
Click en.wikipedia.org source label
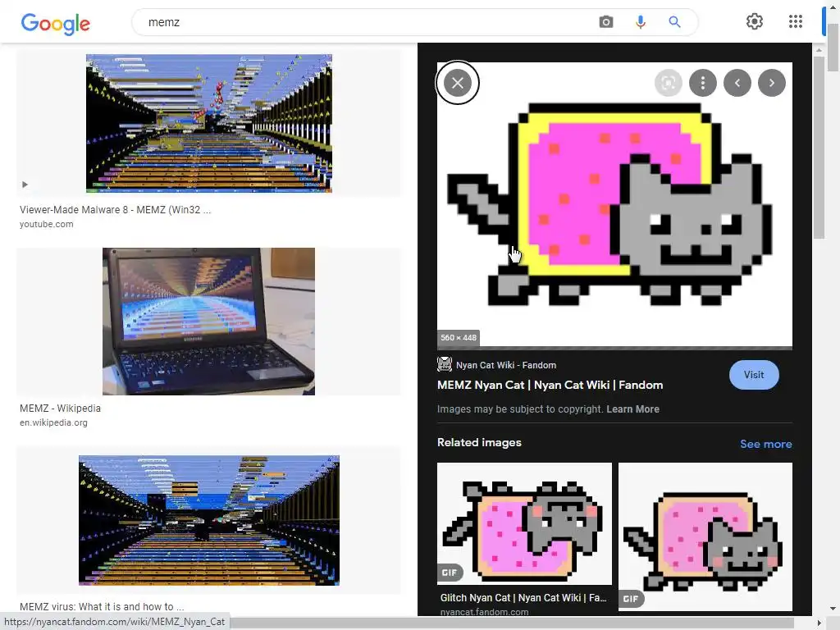(x=53, y=422)
